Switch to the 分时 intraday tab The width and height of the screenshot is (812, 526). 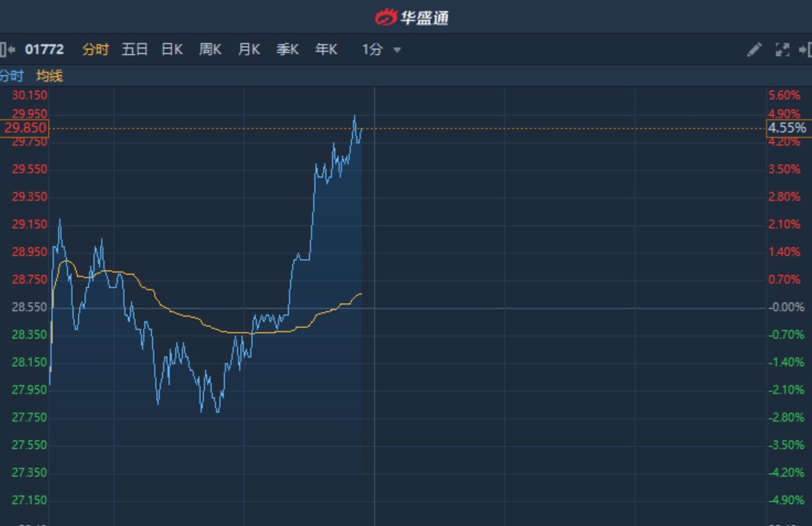pyautogui.click(x=96, y=50)
